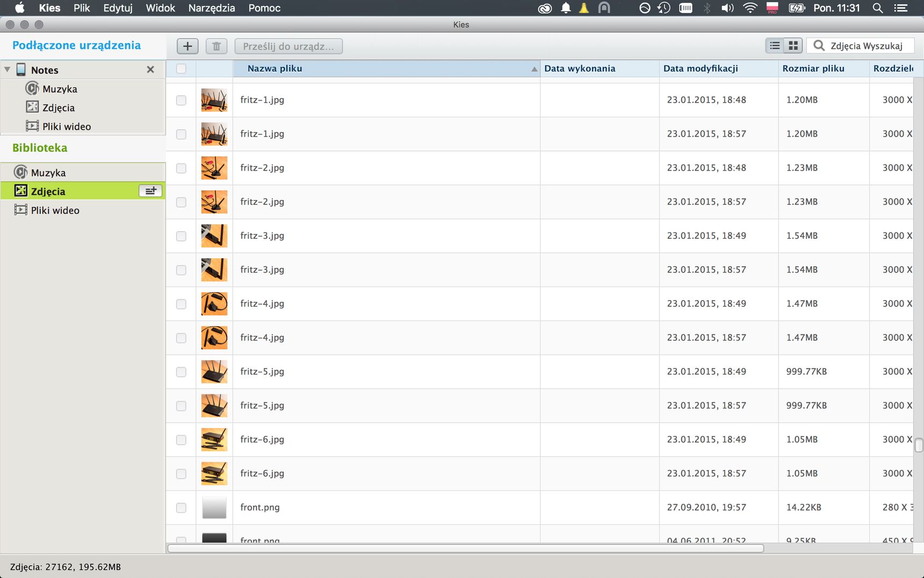Click the trash delete button in toolbar
This screenshot has width=924, height=578.
pyautogui.click(x=216, y=46)
